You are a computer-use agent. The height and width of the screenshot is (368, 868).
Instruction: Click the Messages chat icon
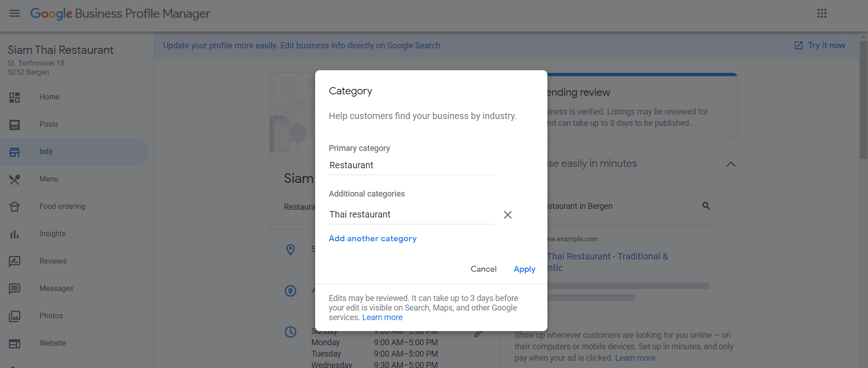15,289
